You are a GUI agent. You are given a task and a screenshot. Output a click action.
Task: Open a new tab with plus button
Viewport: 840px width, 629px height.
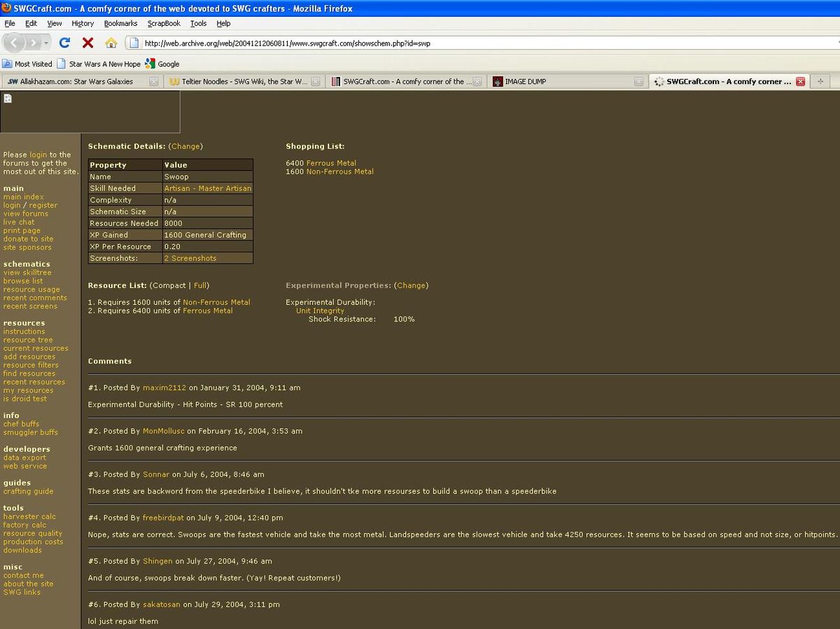click(820, 81)
